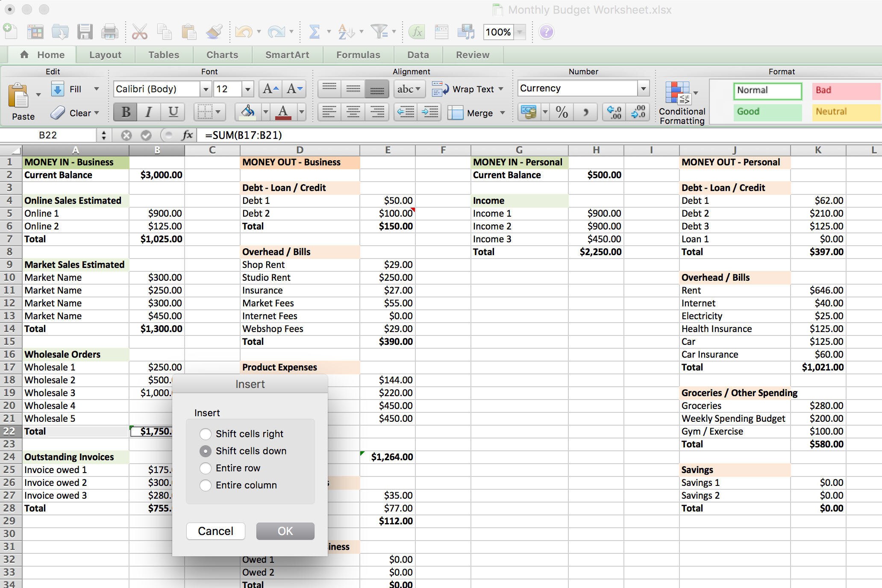Image resolution: width=882 pixels, height=588 pixels.
Task: Select Entire column radio button
Action: coord(206,485)
